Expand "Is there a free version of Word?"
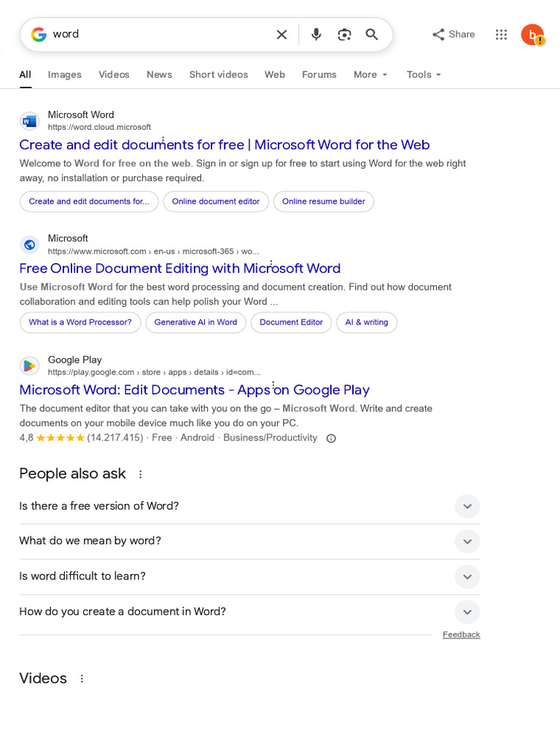 [467, 506]
